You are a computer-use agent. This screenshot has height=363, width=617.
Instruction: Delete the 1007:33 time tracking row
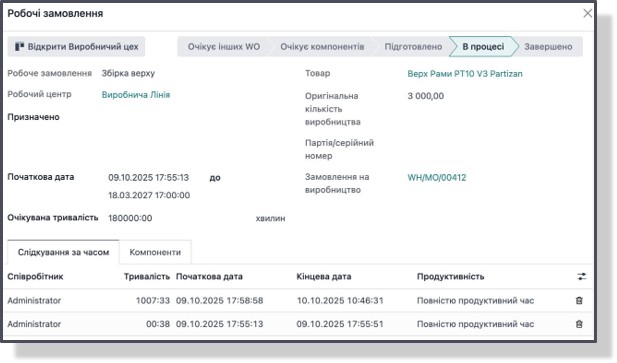click(x=579, y=301)
